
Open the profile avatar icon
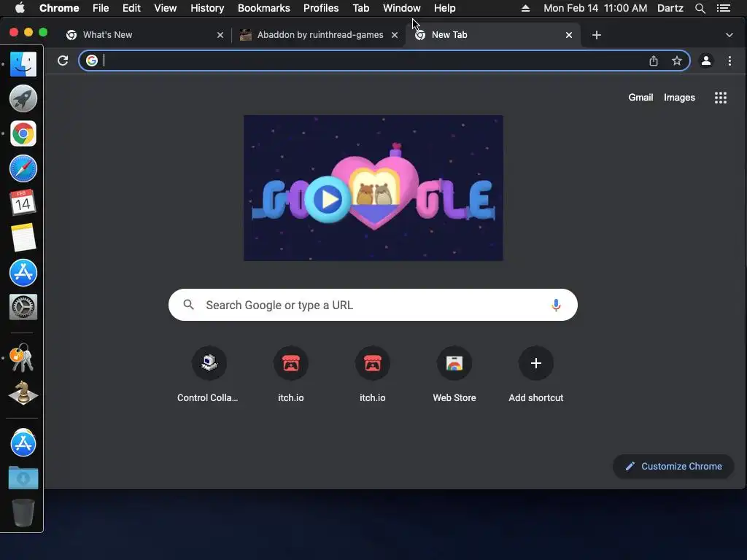coord(706,61)
